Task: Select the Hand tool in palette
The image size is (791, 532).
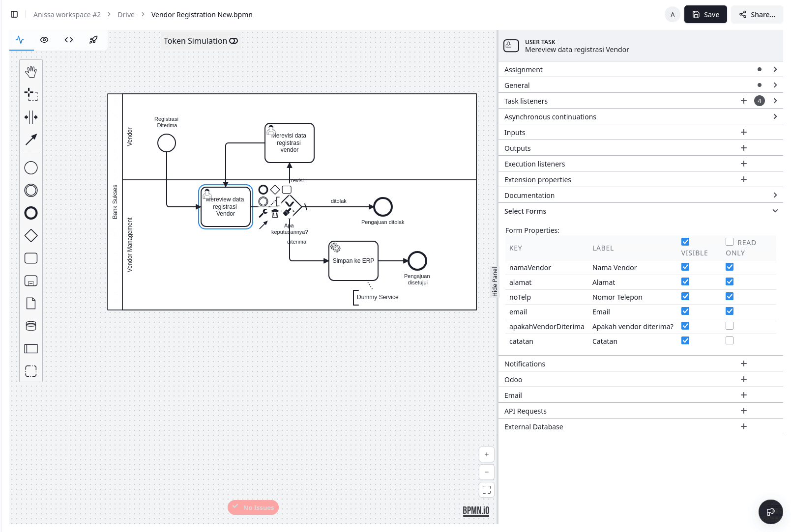Action: click(31, 72)
